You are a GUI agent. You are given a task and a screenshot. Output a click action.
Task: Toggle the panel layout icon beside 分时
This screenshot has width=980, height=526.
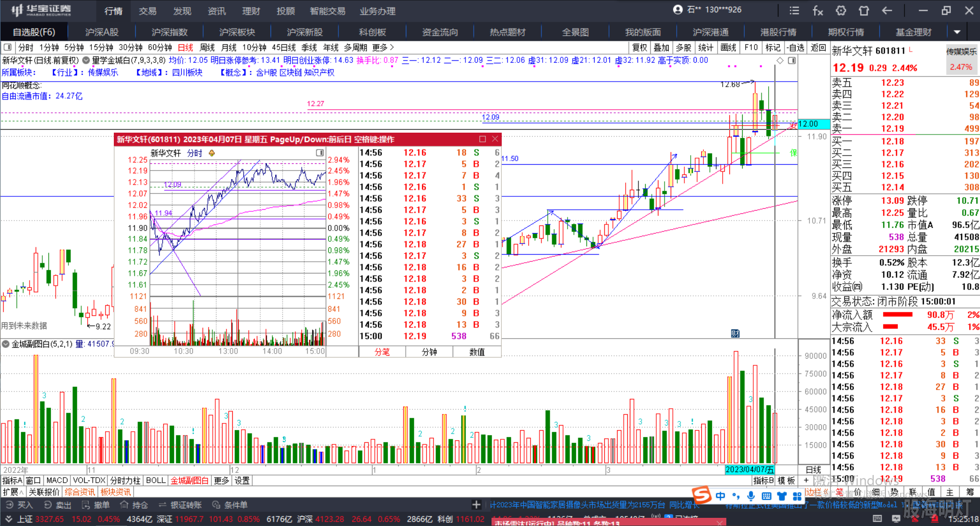point(8,47)
